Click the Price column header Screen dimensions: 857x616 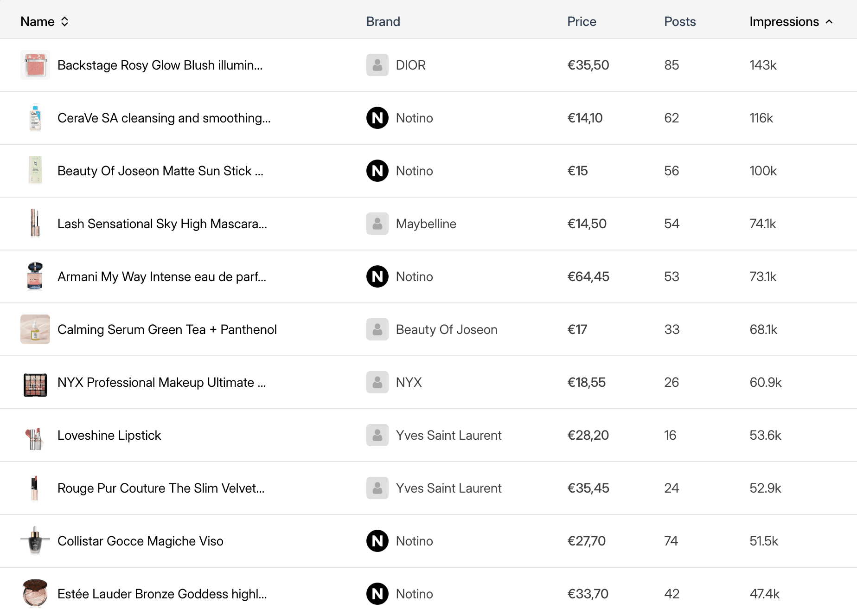pos(582,21)
